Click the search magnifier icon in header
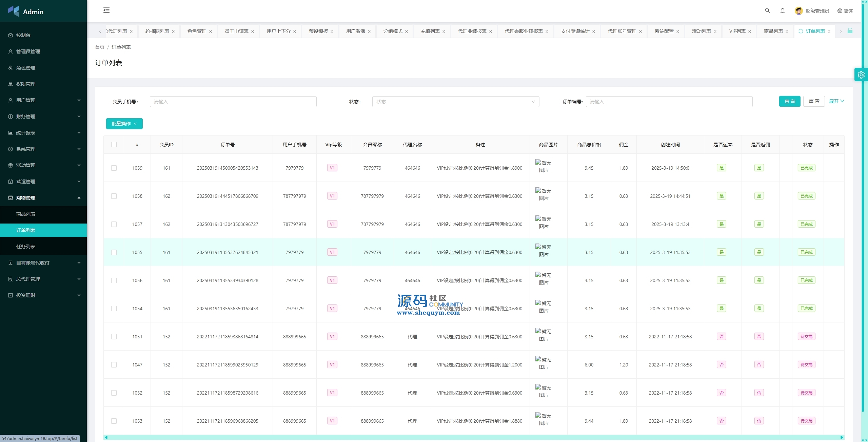The image size is (868, 442). [x=767, y=10]
